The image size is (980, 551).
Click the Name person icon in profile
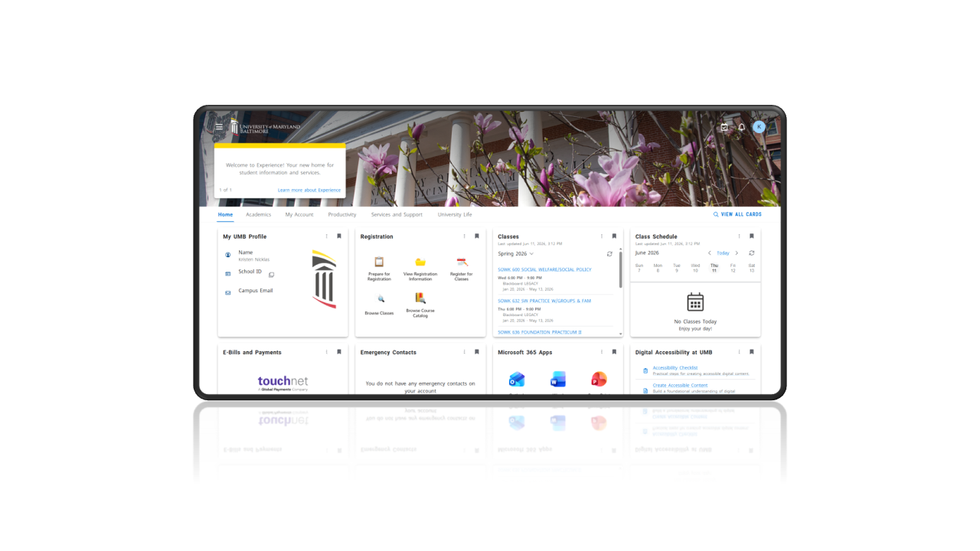point(228,255)
